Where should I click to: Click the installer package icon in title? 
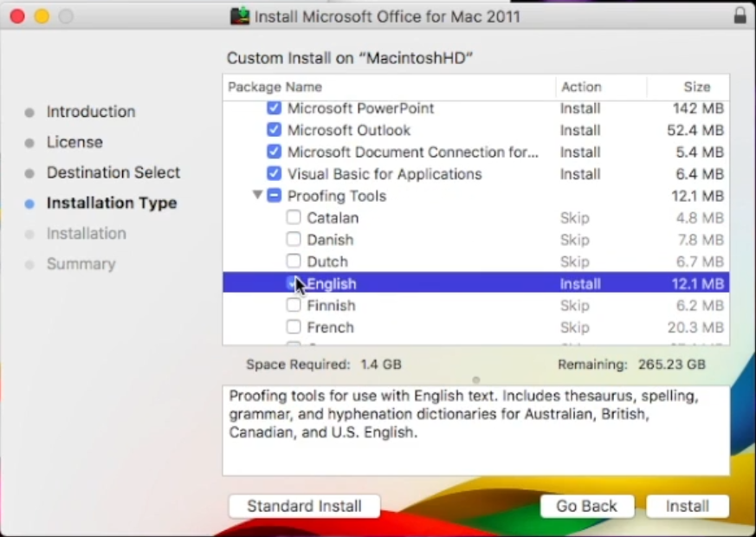[x=240, y=16]
